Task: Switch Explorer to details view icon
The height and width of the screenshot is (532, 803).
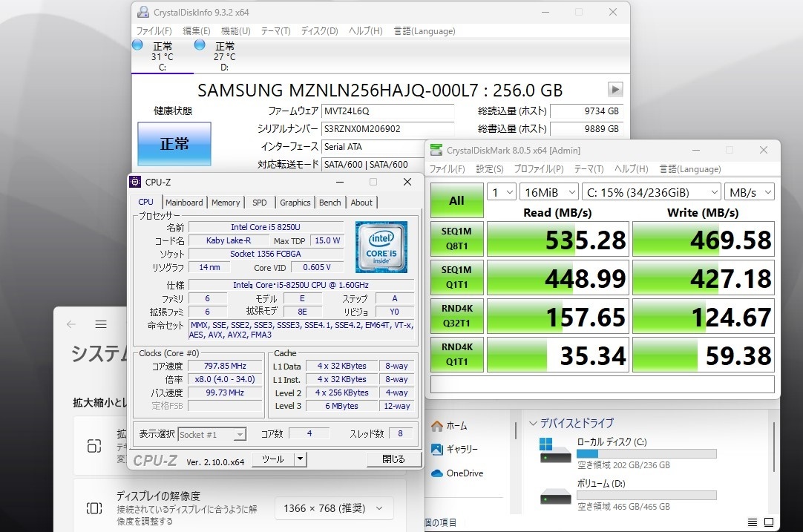Action: [x=753, y=522]
